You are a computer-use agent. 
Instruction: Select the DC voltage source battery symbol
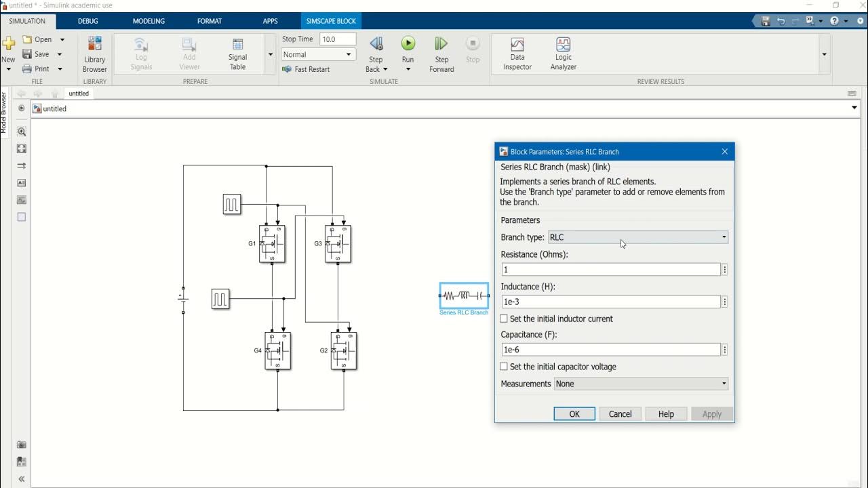pos(183,299)
